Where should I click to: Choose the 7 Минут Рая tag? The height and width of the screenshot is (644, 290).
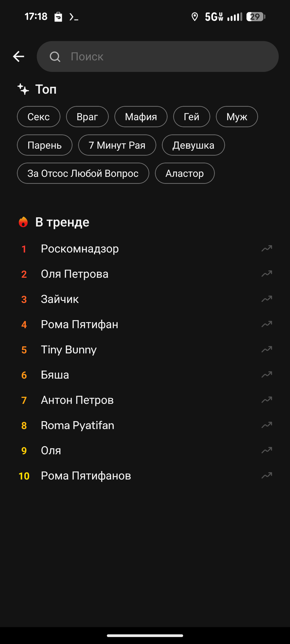117,145
